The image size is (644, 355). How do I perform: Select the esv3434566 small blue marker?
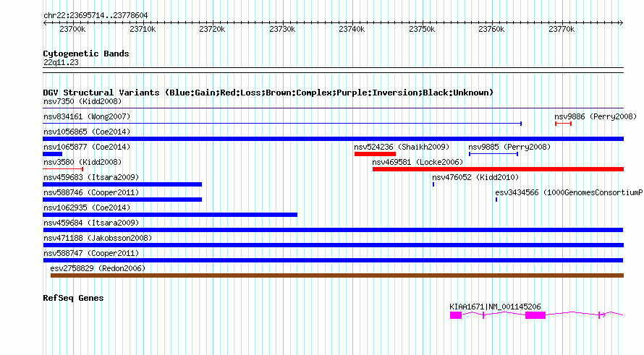click(496, 200)
